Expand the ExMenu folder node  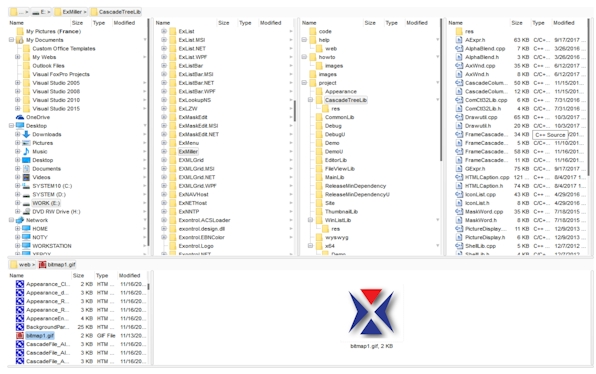pyautogui.click(x=164, y=143)
